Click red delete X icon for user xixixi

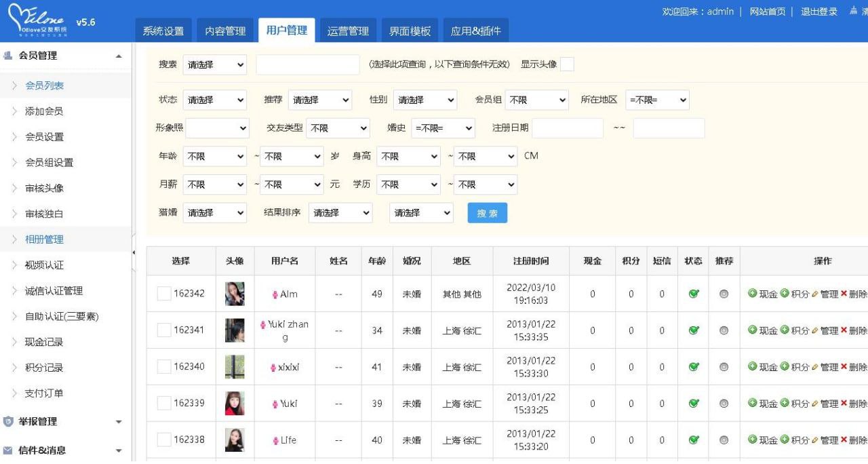844,367
